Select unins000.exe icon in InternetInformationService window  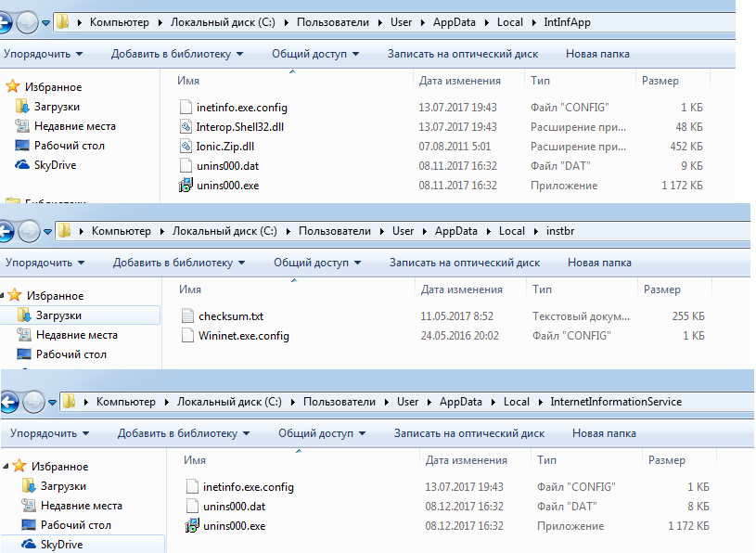pos(192,525)
